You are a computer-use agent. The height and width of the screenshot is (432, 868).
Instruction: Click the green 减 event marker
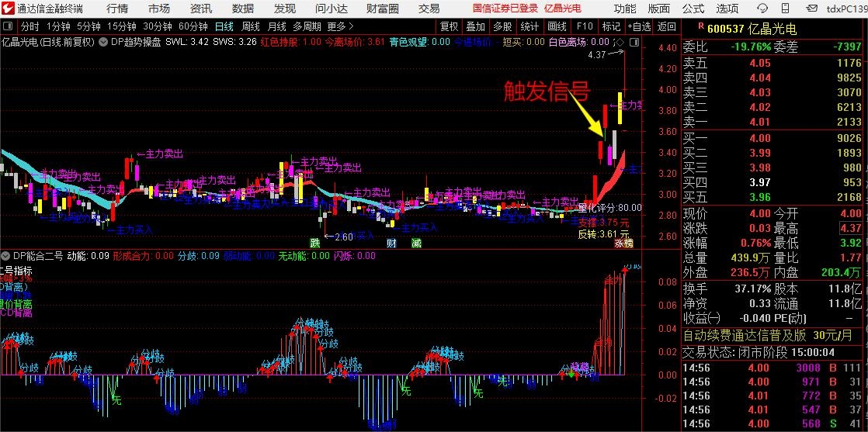tap(416, 243)
